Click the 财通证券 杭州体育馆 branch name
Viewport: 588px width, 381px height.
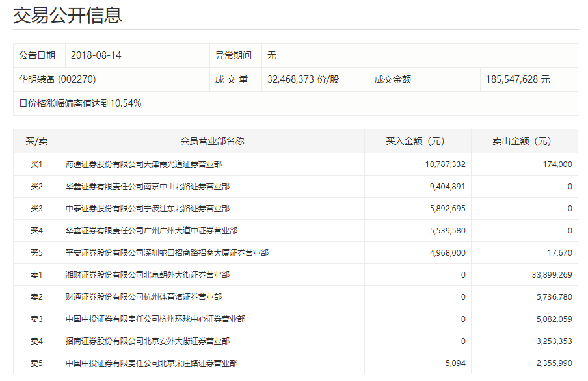tap(144, 297)
